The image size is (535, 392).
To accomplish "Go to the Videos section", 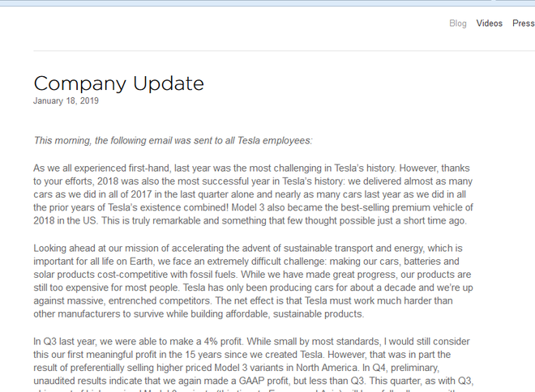I will tap(490, 23).
